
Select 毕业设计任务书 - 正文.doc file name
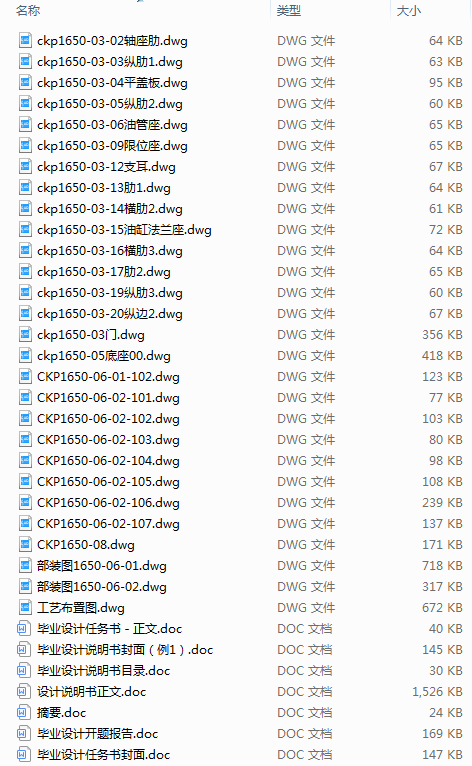tap(109, 629)
